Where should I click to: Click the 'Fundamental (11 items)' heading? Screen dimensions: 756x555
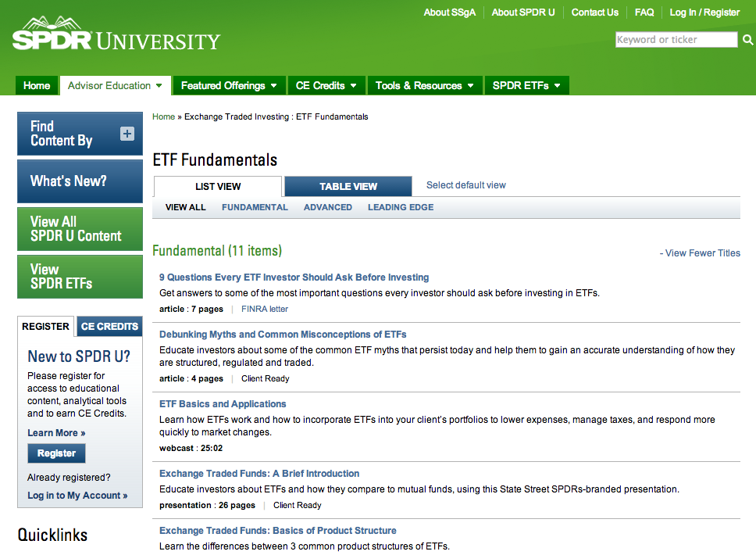pyautogui.click(x=217, y=251)
